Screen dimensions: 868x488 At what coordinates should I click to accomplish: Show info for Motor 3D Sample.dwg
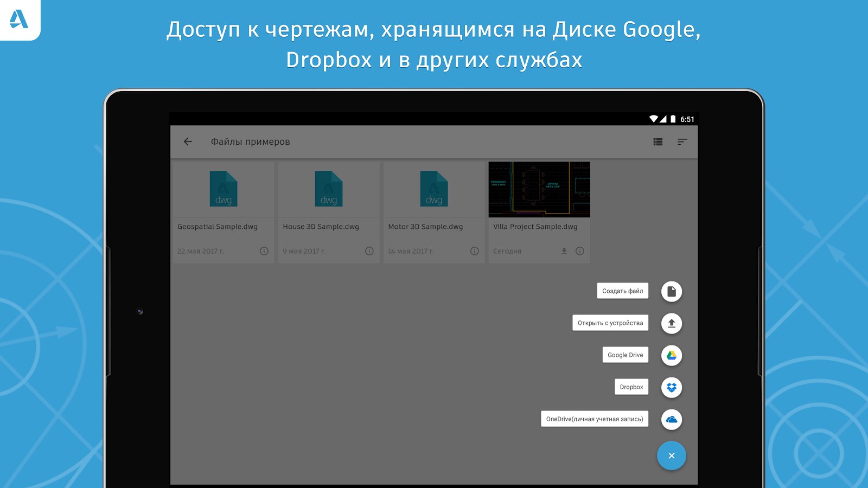tap(475, 251)
